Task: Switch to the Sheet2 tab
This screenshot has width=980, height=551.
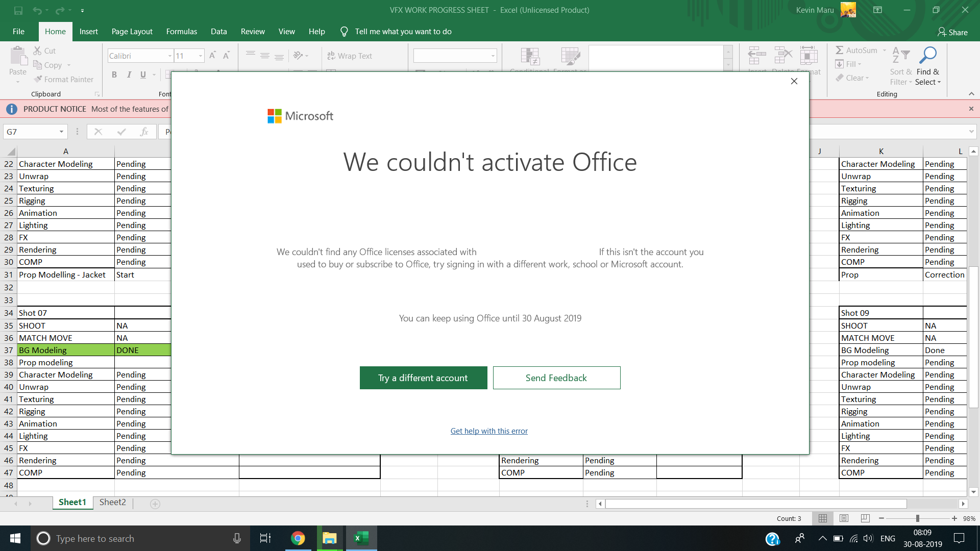Action: tap(113, 503)
